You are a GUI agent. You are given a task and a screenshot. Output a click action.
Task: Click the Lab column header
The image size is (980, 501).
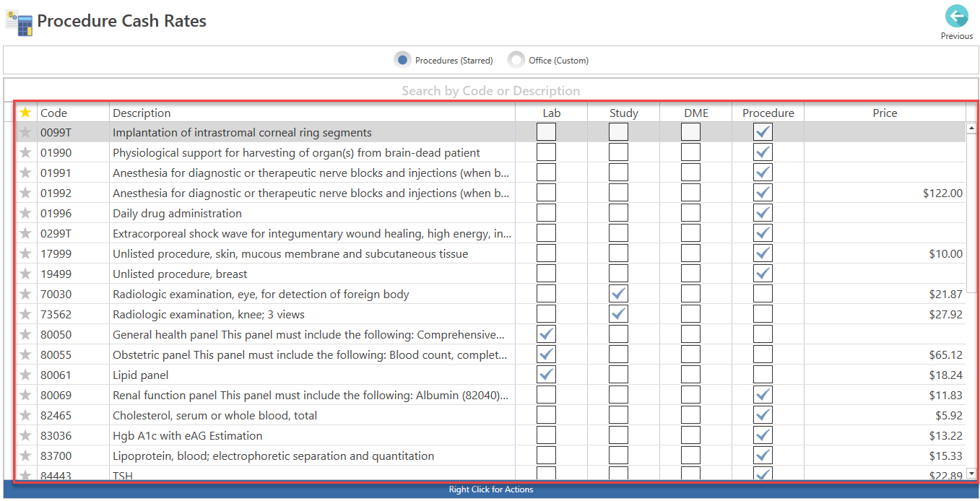[x=552, y=113]
